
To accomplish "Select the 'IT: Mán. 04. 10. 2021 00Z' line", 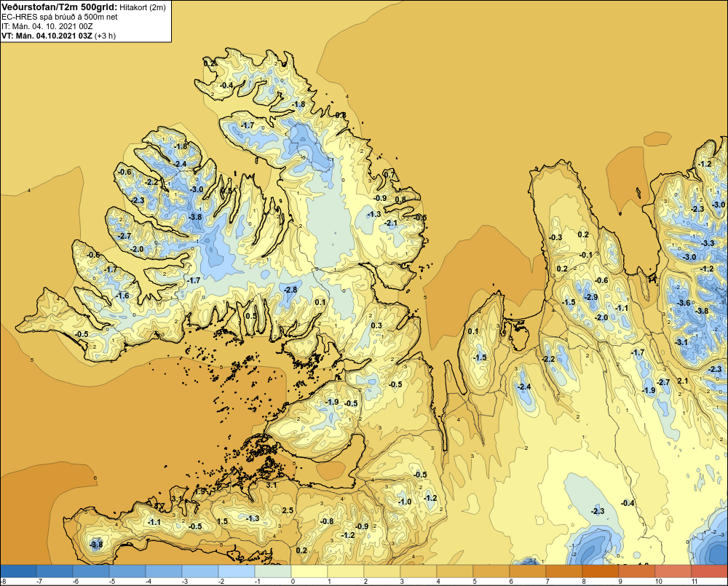I will coord(47,26).
